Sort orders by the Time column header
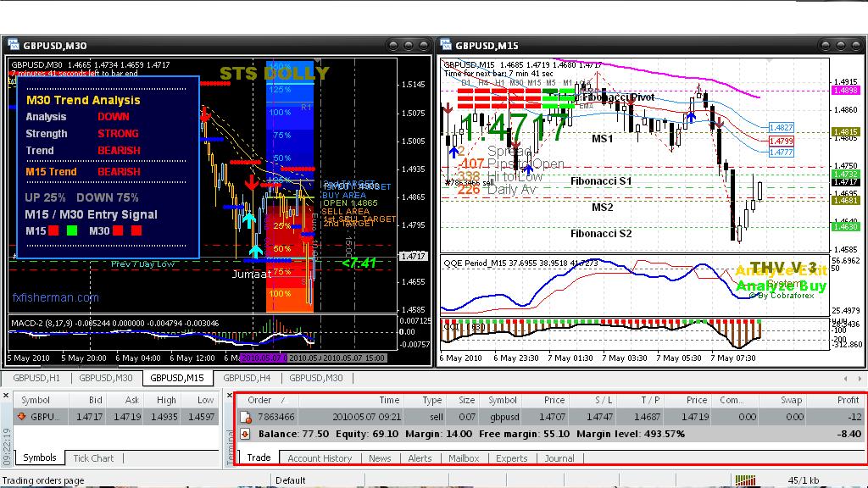 point(352,400)
